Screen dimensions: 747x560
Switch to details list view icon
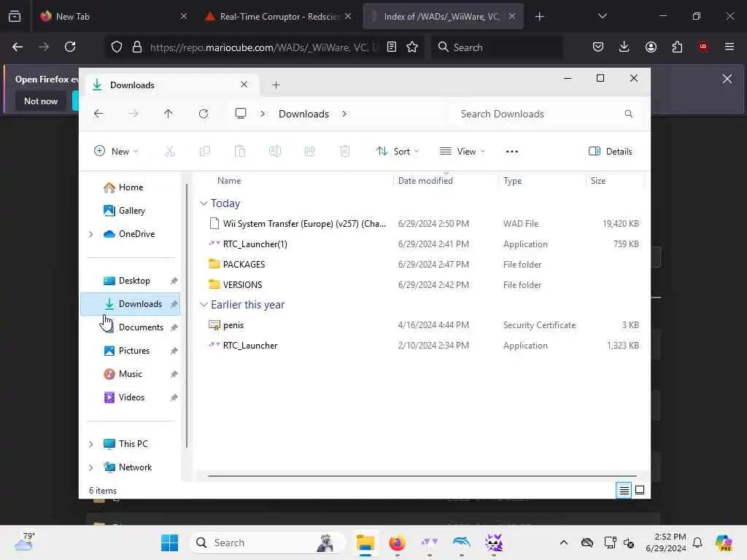(624, 490)
